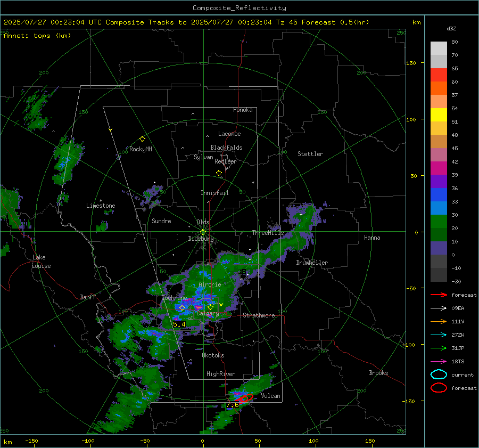The width and height of the screenshot is (479, 448).
Task: Click the Ponoka city label
Action: pyautogui.click(x=243, y=110)
